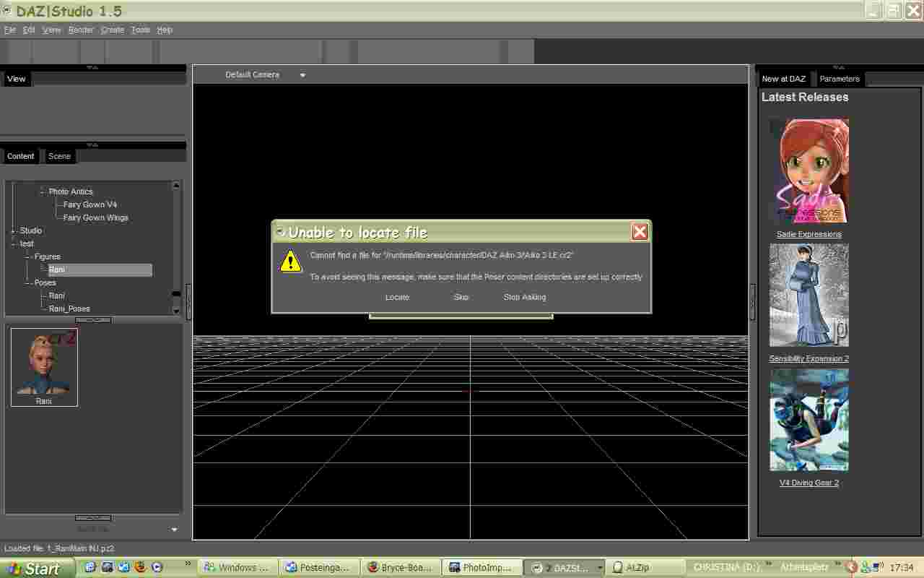Select the View tab in top-left panel
The image size is (924, 578).
coord(16,79)
